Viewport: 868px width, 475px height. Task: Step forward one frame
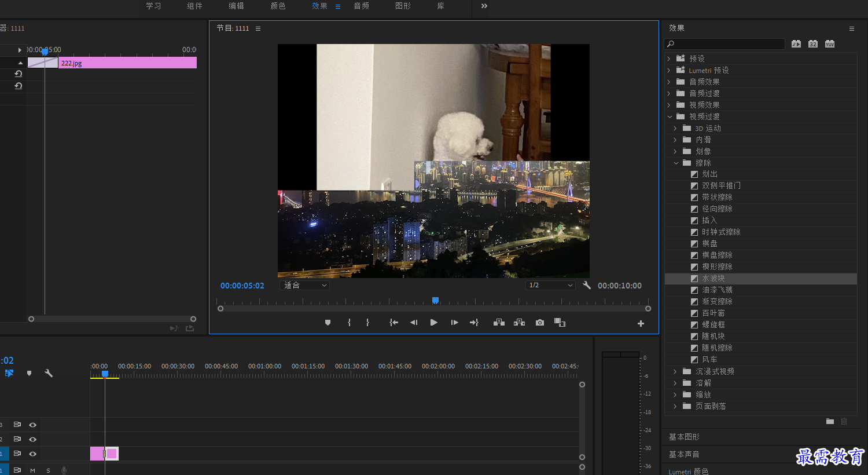pos(454,323)
